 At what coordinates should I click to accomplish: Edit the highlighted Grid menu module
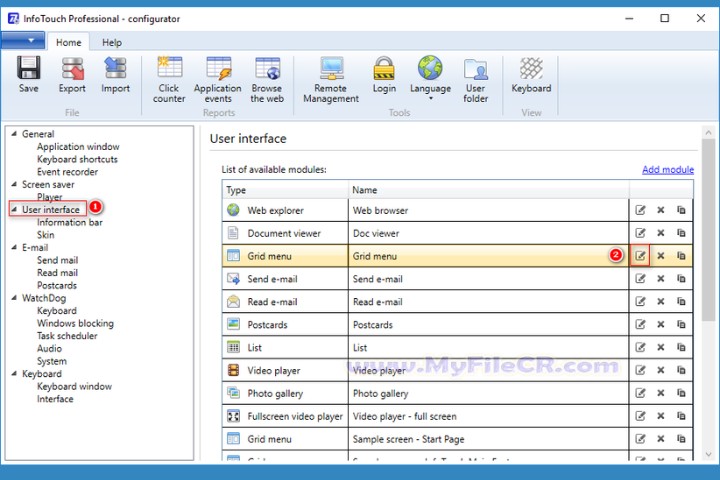coord(640,255)
